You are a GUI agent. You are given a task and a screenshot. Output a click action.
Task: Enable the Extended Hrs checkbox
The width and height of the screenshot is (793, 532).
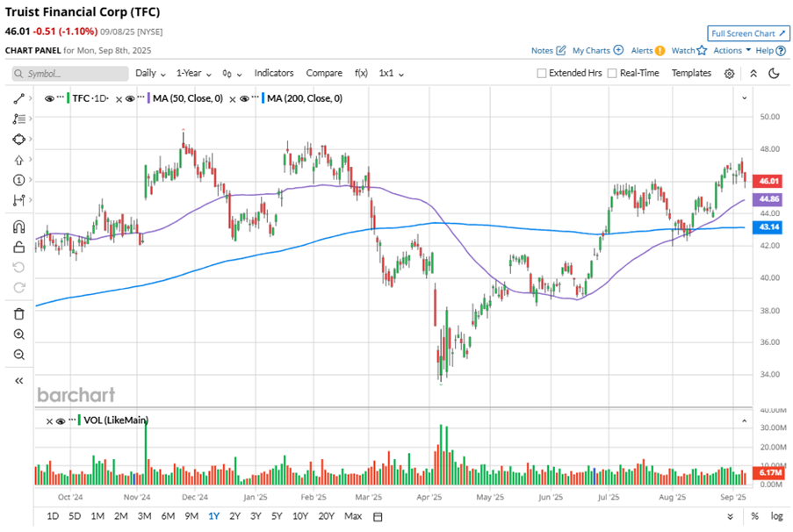tap(542, 74)
